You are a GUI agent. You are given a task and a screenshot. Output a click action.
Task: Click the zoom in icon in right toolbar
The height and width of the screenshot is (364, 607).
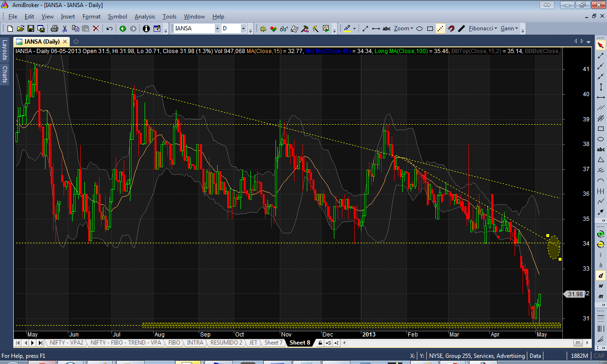coord(601,234)
